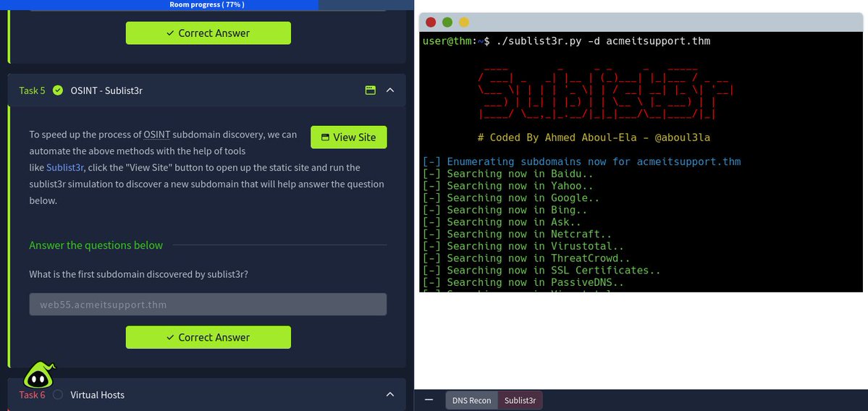
Task: Click 'Enumerating subdomains now' terminal line
Action: point(581,161)
